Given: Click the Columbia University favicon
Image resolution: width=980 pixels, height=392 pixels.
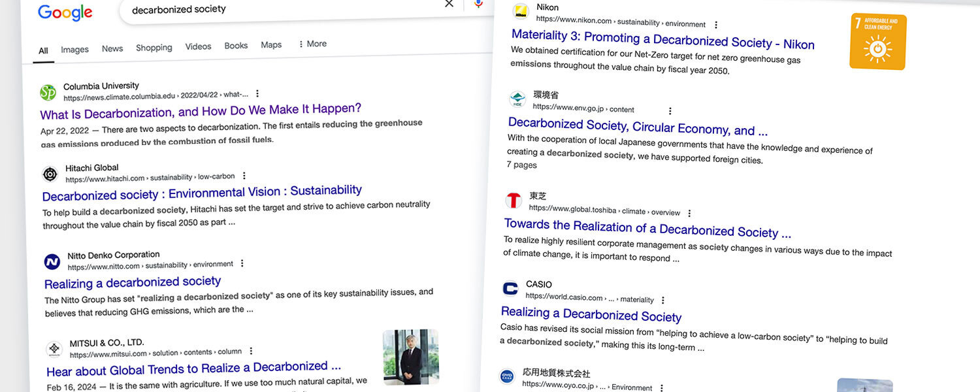Looking at the screenshot, I should pos(48,93).
